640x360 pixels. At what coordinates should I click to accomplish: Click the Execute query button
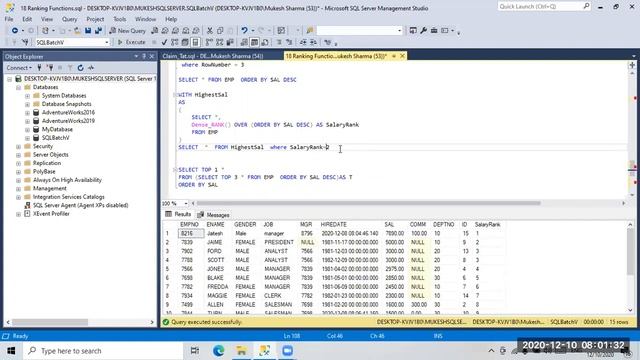tap(131, 42)
